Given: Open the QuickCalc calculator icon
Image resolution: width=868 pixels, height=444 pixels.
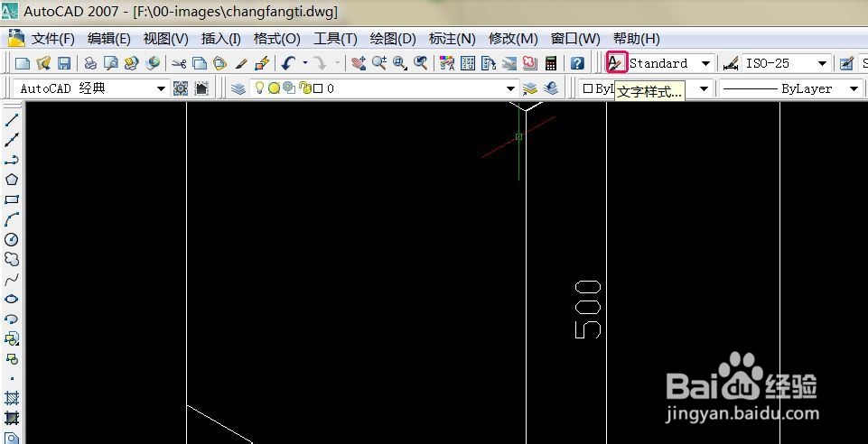Looking at the screenshot, I should click(x=551, y=63).
